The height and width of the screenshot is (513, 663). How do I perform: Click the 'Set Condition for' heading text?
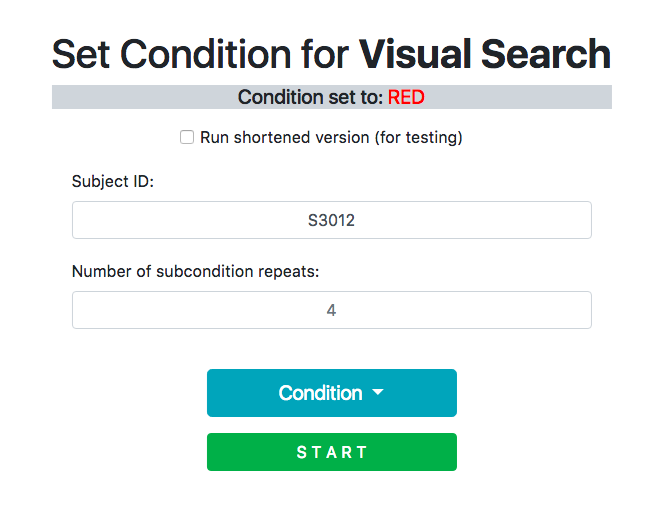pyautogui.click(x=200, y=54)
